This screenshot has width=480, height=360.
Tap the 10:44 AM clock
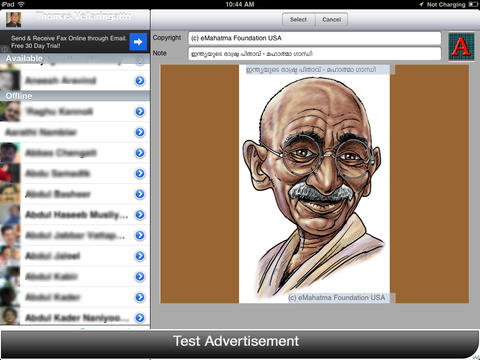tap(240, 4)
